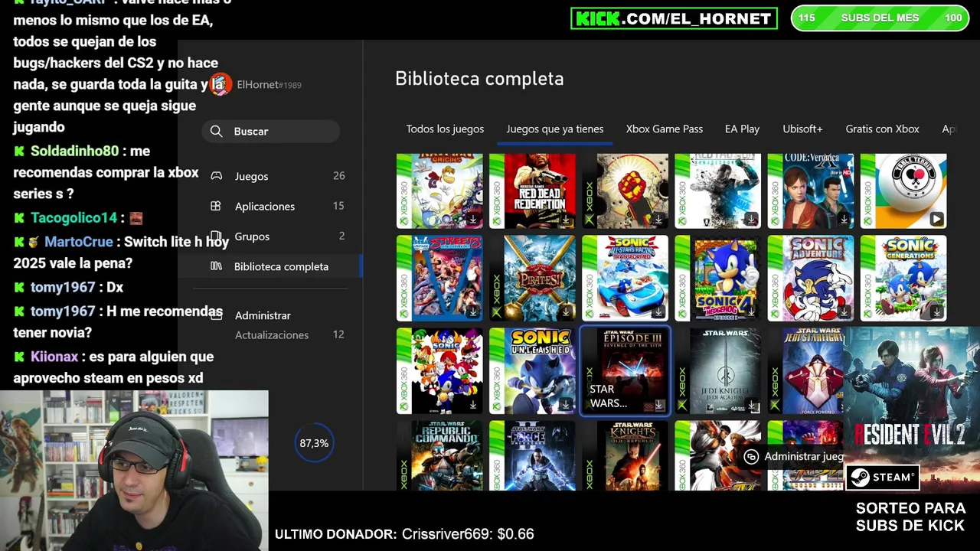Click the Biblioteca completa books icon
The width and height of the screenshot is (980, 551).
click(x=217, y=266)
